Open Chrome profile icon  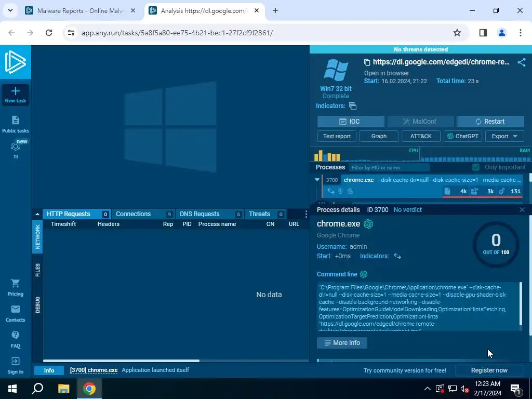[501, 33]
